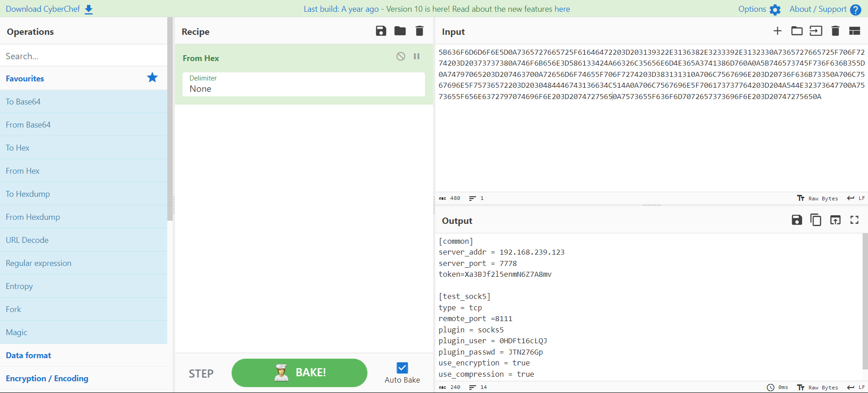868x393 pixels.
Task: Disable the From Hex operation
Action: (401, 57)
